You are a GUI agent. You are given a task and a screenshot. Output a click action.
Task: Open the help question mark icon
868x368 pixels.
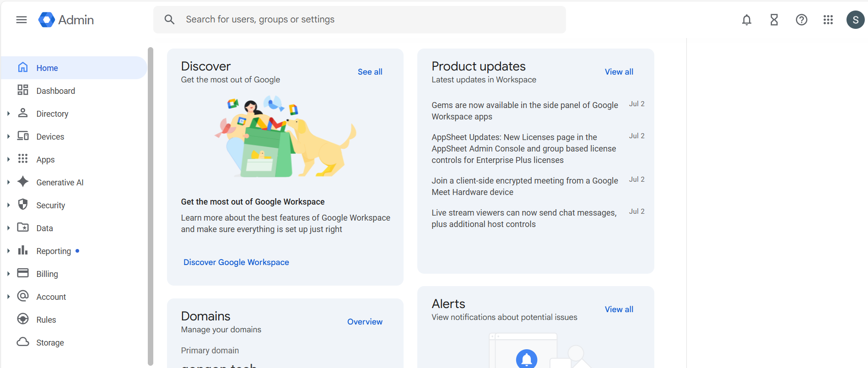tap(802, 20)
